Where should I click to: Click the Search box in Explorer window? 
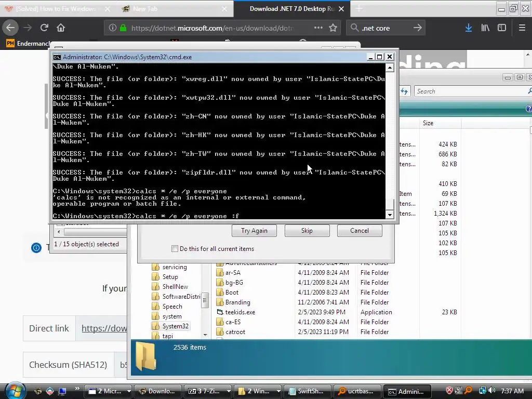tap(471, 91)
